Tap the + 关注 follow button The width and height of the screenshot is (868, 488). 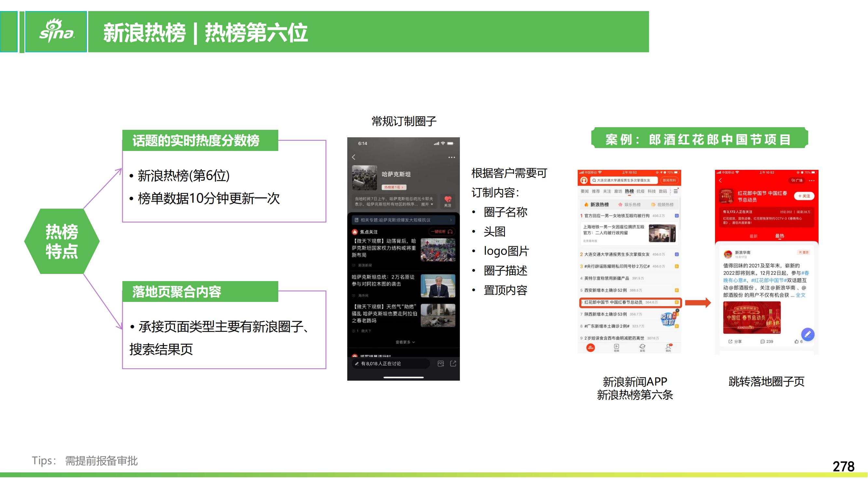tap(804, 196)
